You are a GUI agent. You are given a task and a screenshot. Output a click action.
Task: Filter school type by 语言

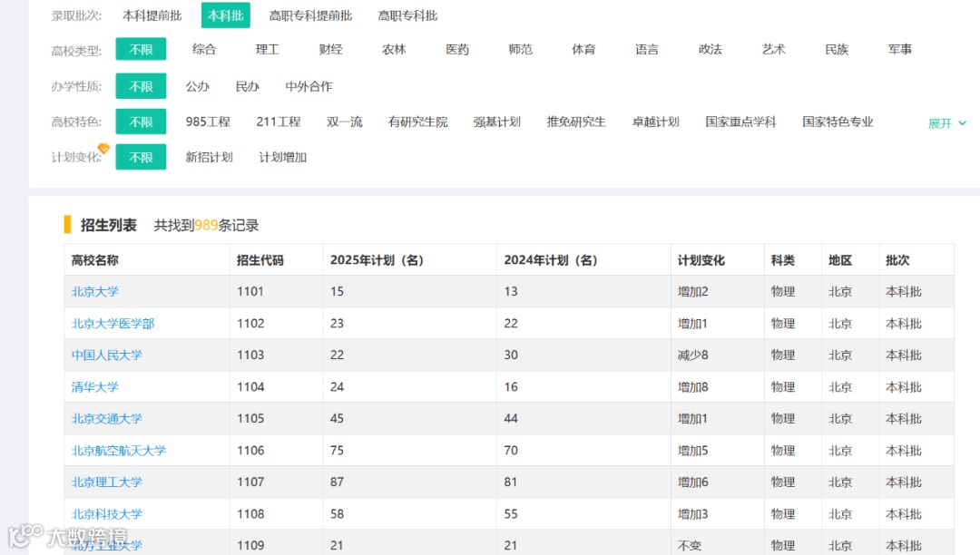pyautogui.click(x=647, y=49)
